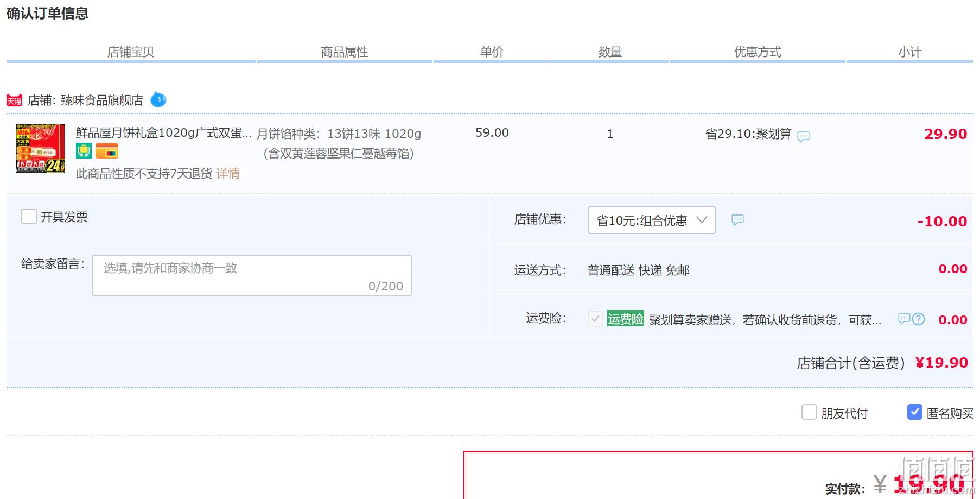
Task: Click the 店铺宝贝 column header
Action: pyautogui.click(x=131, y=52)
